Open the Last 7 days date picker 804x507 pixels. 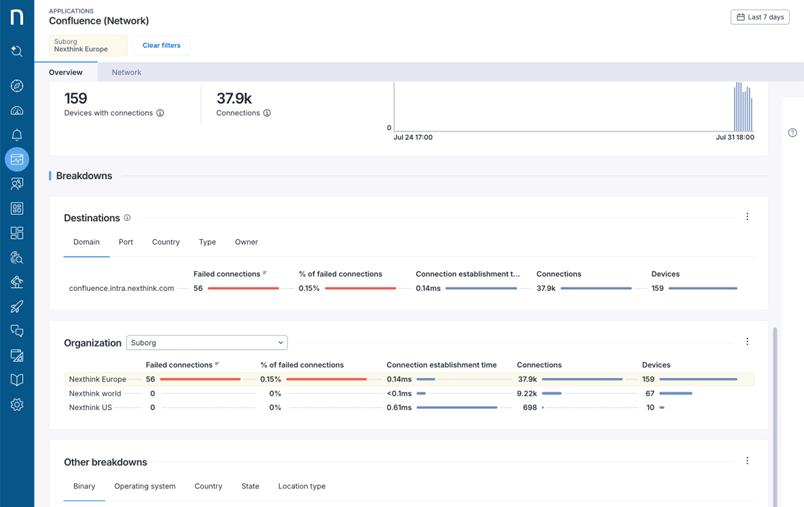click(760, 17)
